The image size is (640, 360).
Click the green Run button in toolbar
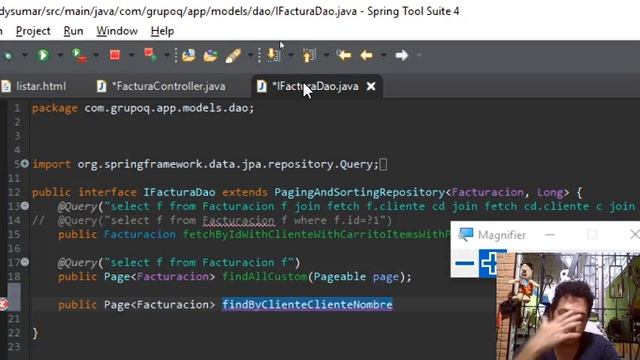tap(43, 55)
